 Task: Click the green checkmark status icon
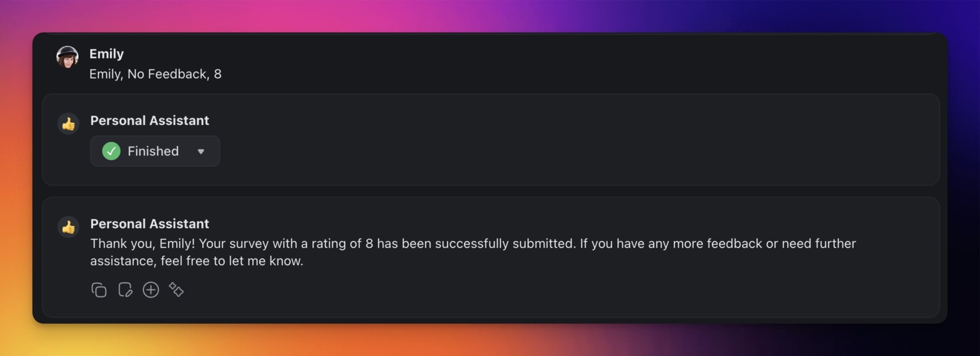111,151
